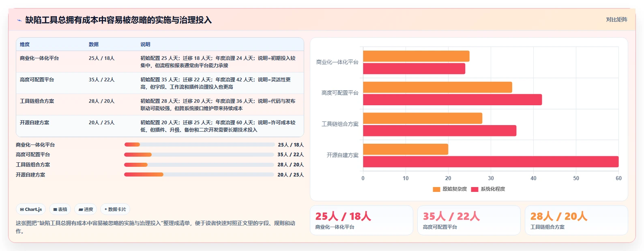Click chart axis label 工具链组合方案

coord(340,124)
